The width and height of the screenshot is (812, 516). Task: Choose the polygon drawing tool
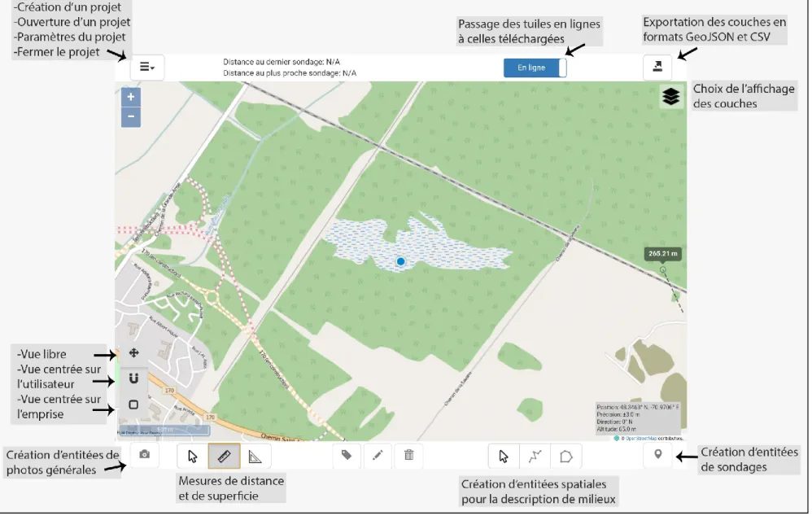pos(566,457)
